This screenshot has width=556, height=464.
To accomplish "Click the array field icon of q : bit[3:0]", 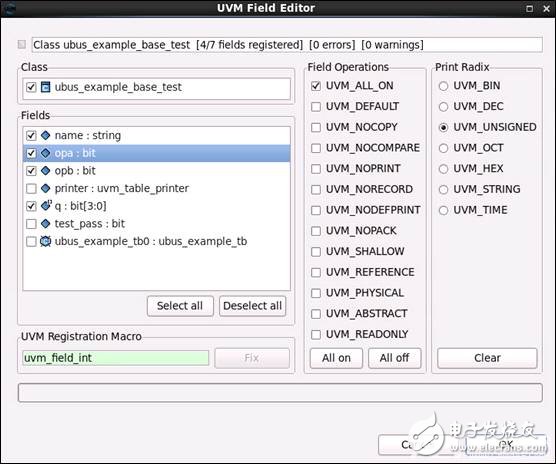I will click(x=46, y=206).
